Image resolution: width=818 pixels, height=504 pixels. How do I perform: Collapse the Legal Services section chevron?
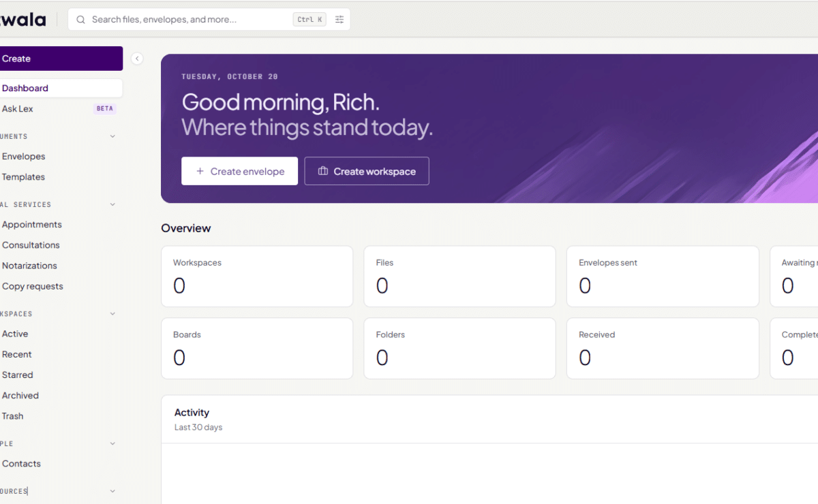click(112, 204)
